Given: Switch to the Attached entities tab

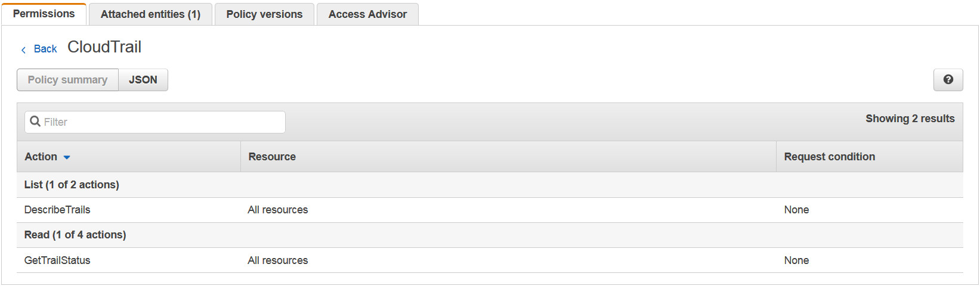Looking at the screenshot, I should (150, 14).
